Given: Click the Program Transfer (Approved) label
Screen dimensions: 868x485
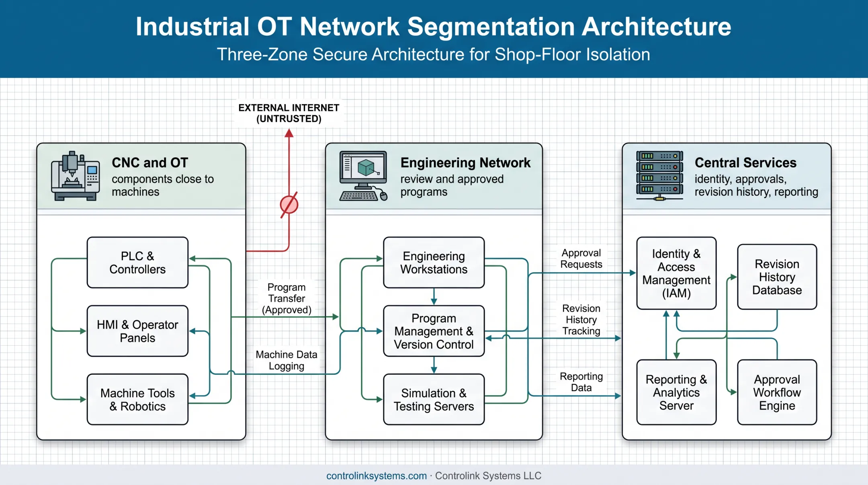Looking at the screenshot, I should pyautogui.click(x=287, y=298).
